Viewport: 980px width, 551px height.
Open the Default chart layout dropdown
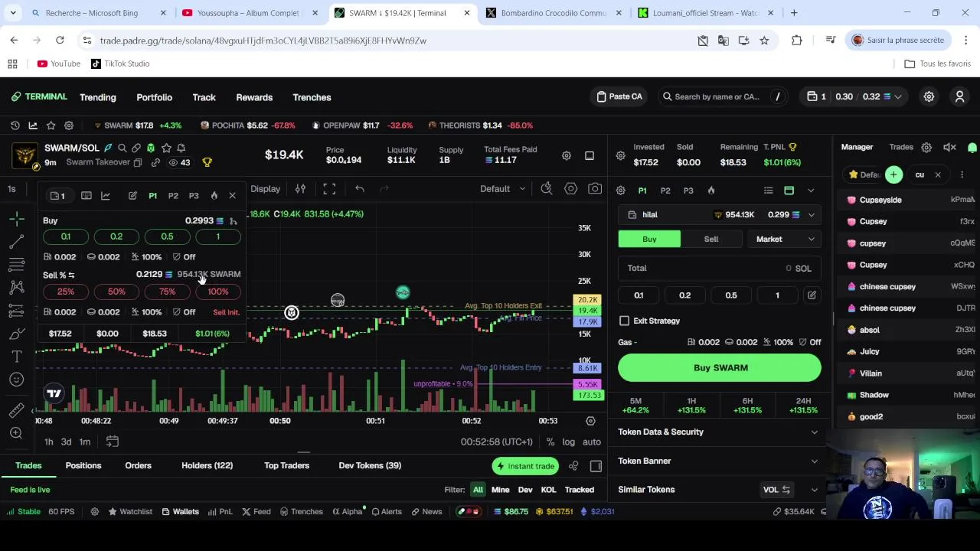[x=502, y=188]
